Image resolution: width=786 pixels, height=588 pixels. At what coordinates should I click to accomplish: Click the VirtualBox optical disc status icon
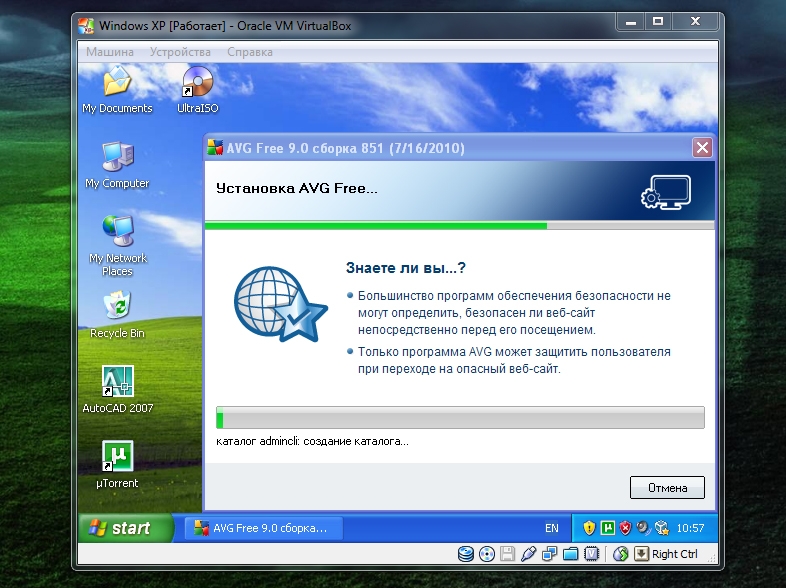[x=487, y=554]
